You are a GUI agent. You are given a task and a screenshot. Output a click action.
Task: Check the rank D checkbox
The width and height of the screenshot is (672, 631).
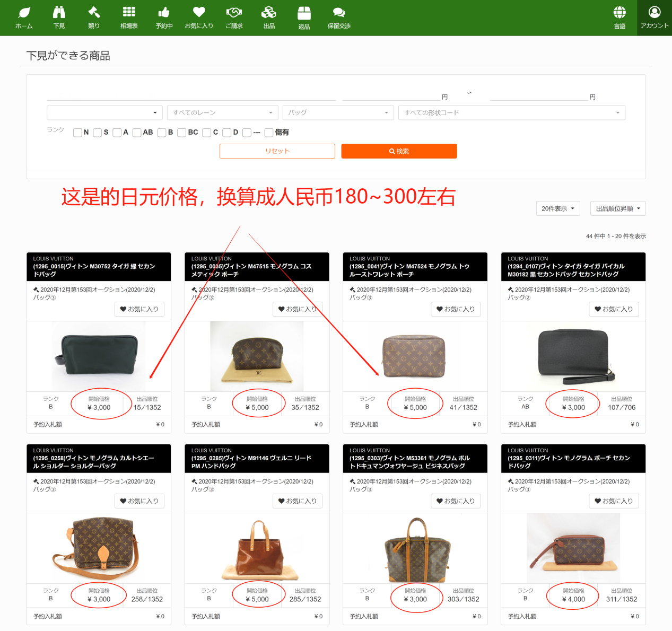227,133
